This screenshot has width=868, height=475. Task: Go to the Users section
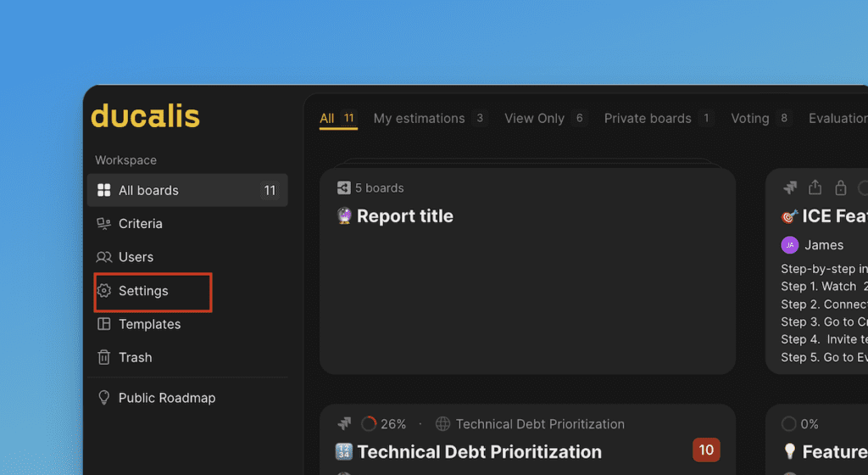pos(136,257)
